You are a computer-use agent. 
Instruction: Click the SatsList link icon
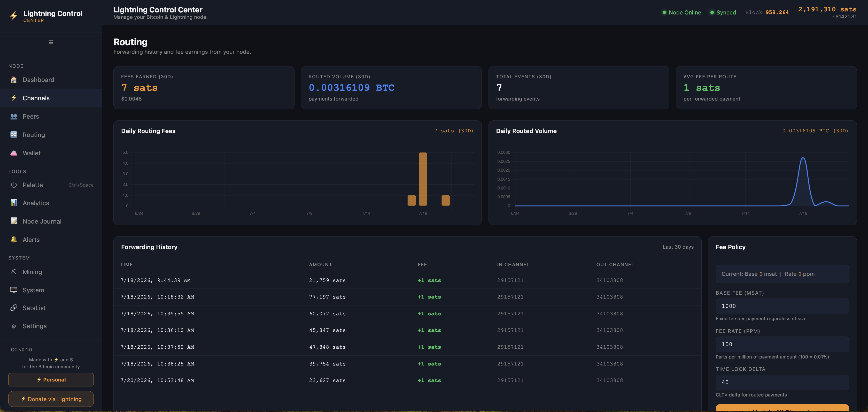click(x=14, y=308)
